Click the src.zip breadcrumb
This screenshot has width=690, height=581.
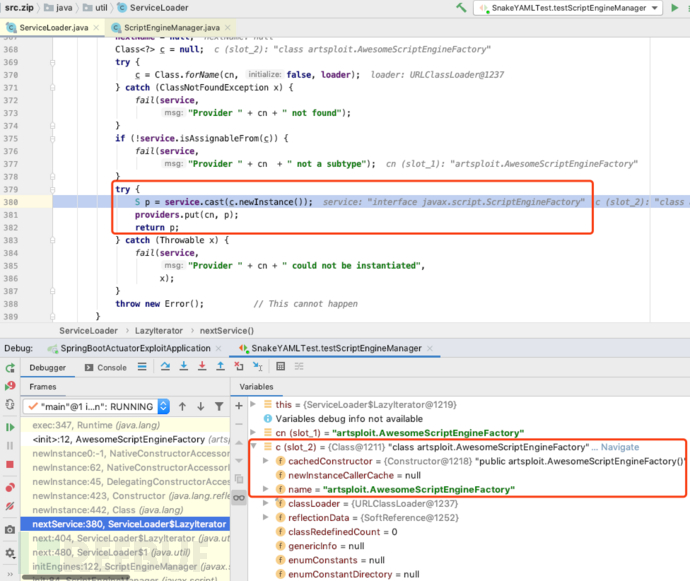pyautogui.click(x=19, y=7)
